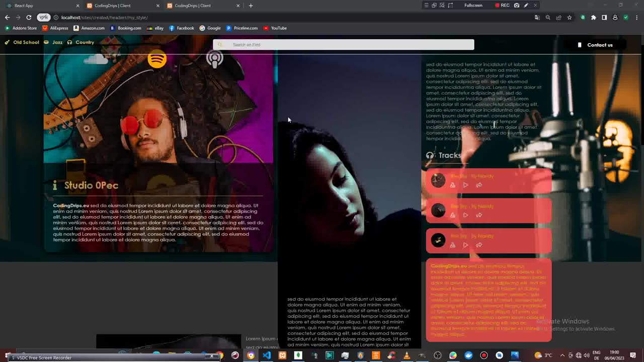Viewport: 644px width, 362px height.
Task: Click the Contact us button
Action: [595, 45]
